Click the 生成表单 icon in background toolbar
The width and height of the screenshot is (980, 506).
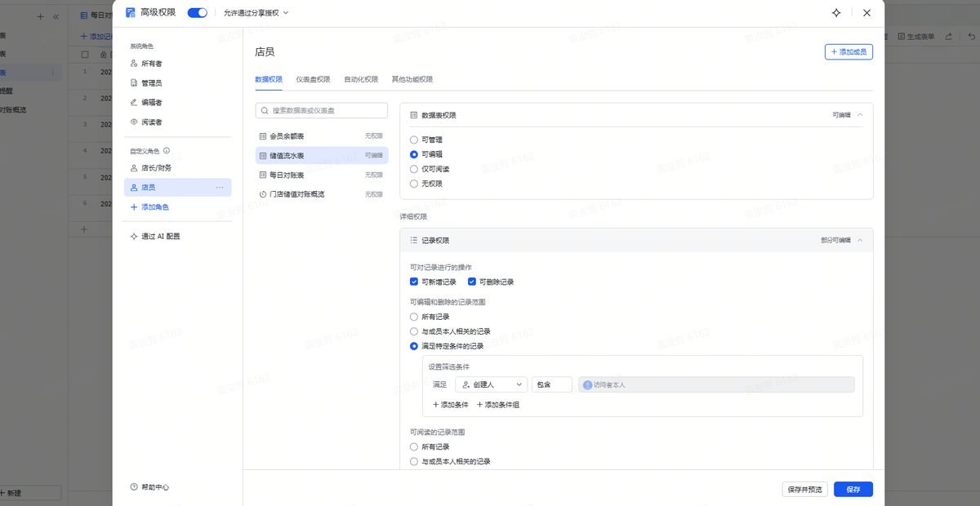tap(901, 37)
